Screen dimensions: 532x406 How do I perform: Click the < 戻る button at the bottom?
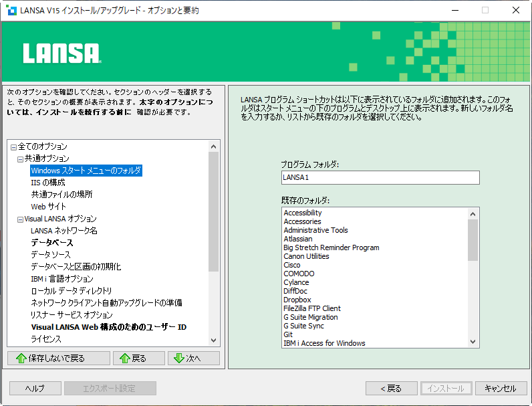(392, 389)
